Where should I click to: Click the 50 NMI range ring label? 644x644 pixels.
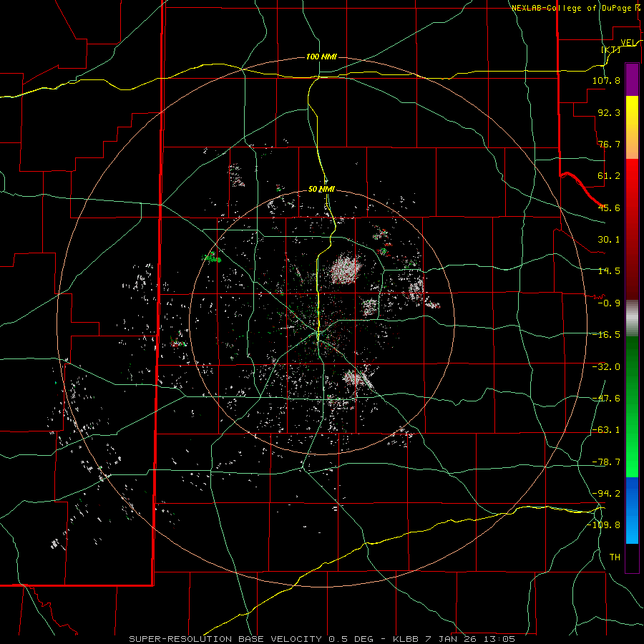tap(321, 190)
